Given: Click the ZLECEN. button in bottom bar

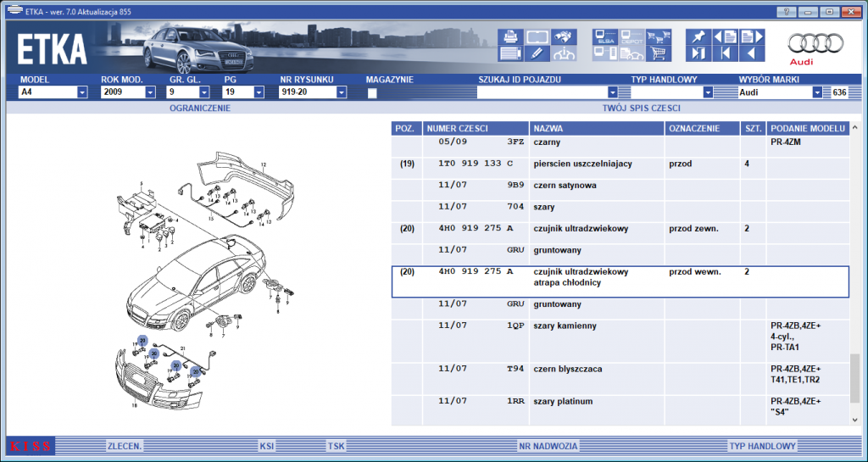Looking at the screenshot, I should click(x=125, y=446).
